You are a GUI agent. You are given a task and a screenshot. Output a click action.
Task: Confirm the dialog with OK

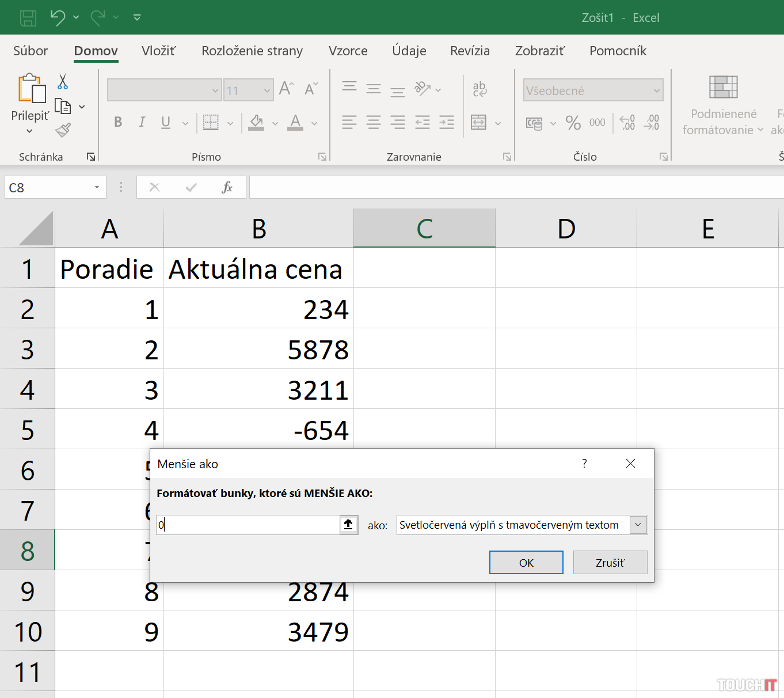pos(526,563)
